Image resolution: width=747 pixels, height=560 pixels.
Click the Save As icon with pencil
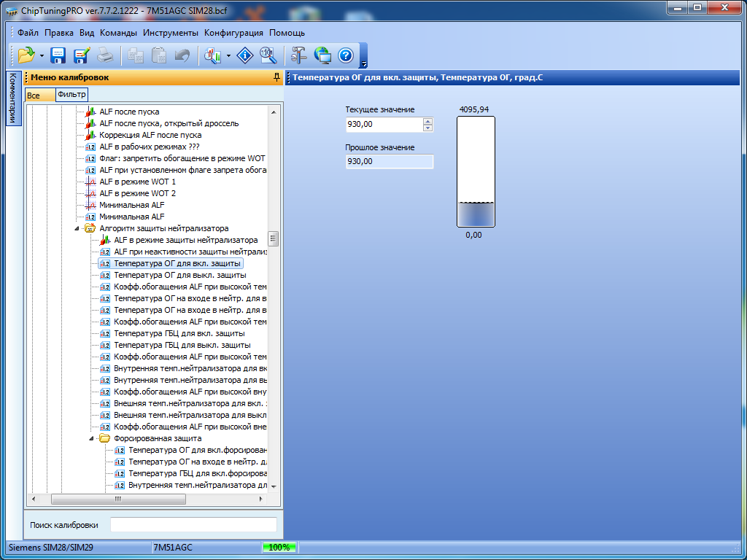point(81,55)
